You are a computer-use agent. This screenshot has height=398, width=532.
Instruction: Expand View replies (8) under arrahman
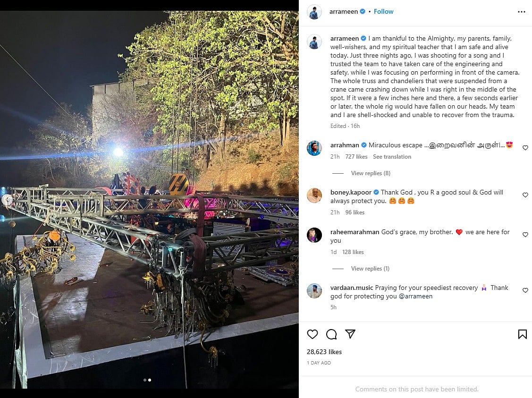[x=371, y=173]
